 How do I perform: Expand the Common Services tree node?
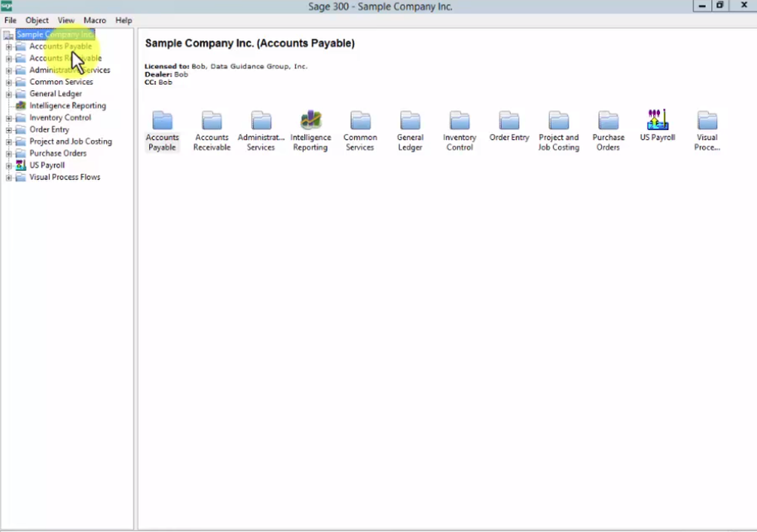pos(8,82)
